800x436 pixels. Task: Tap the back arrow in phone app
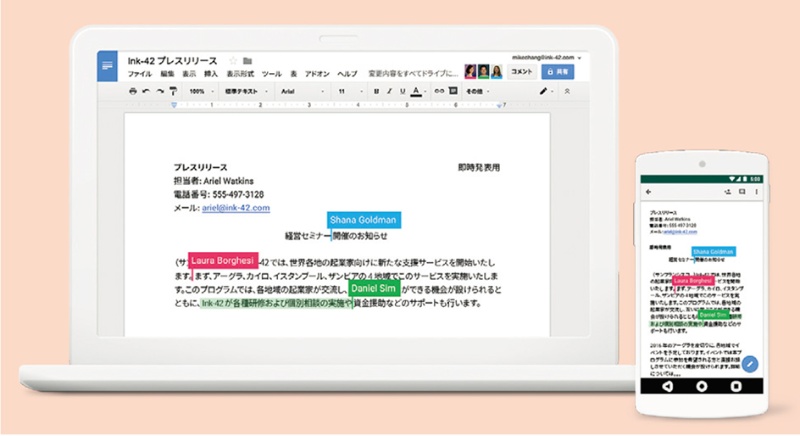pyautogui.click(x=647, y=190)
